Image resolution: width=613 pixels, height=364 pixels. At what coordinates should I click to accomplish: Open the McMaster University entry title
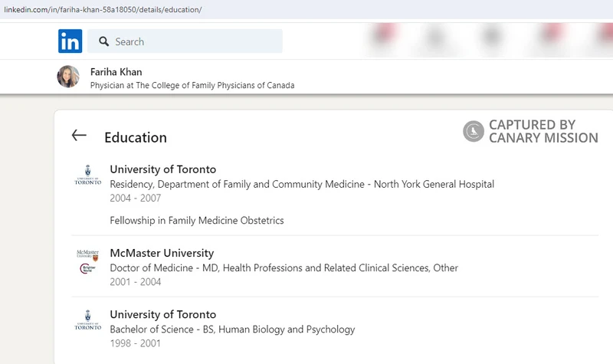[x=162, y=253]
